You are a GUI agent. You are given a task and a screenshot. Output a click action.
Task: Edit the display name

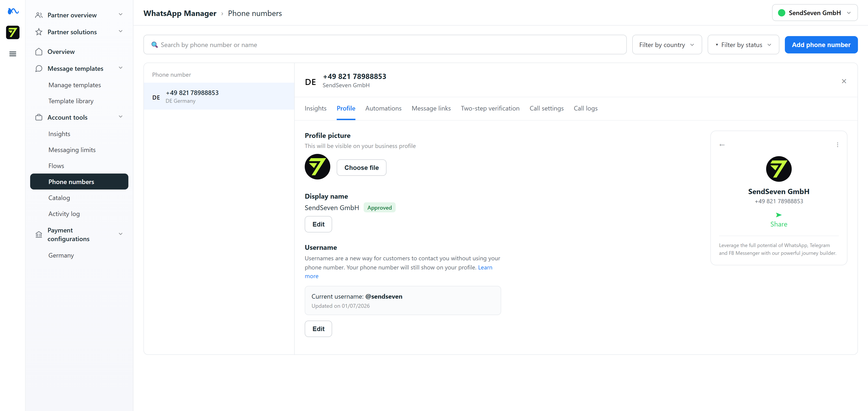(318, 224)
